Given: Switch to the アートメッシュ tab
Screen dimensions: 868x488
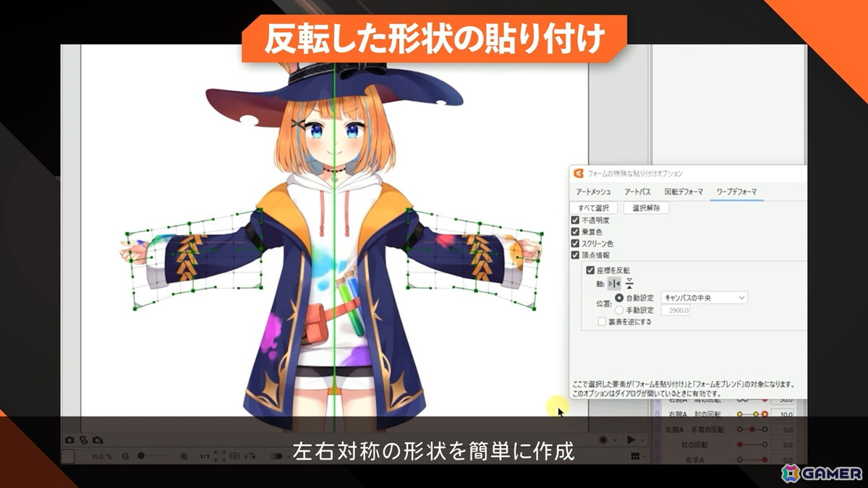Looking at the screenshot, I should (x=593, y=192).
